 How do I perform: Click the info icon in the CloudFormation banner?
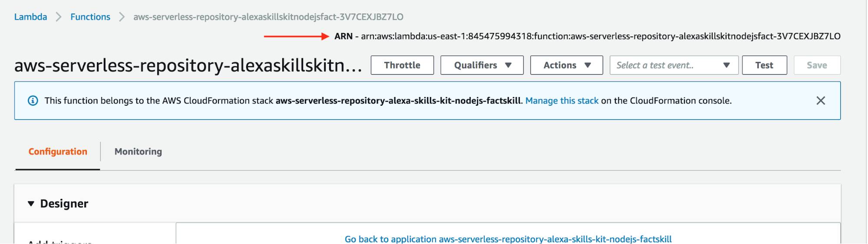(x=33, y=101)
